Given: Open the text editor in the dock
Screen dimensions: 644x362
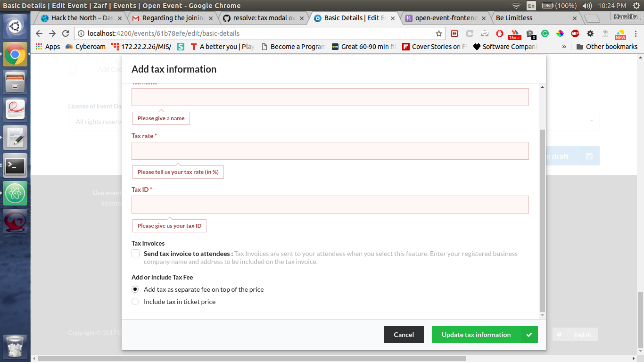Looking at the screenshot, I should tap(15, 138).
